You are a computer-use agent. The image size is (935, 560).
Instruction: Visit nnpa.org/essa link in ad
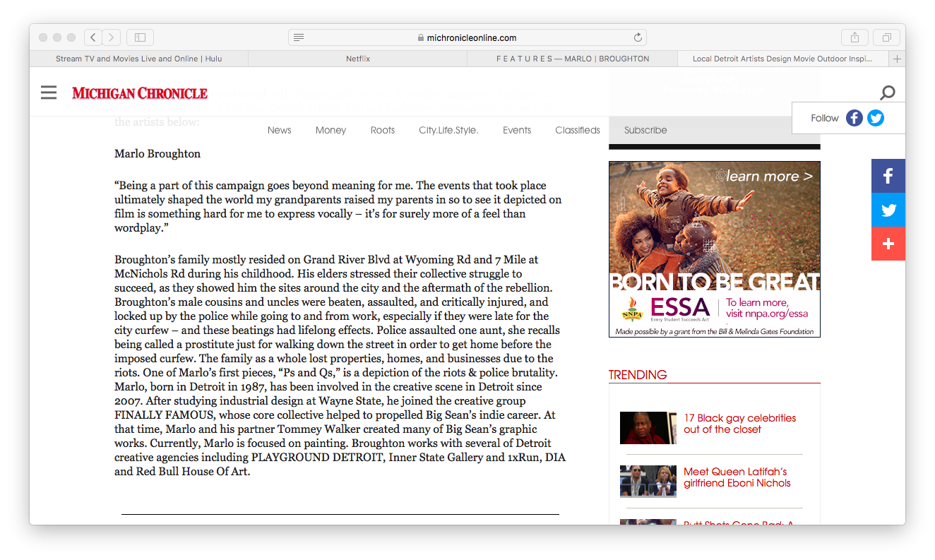click(767, 314)
